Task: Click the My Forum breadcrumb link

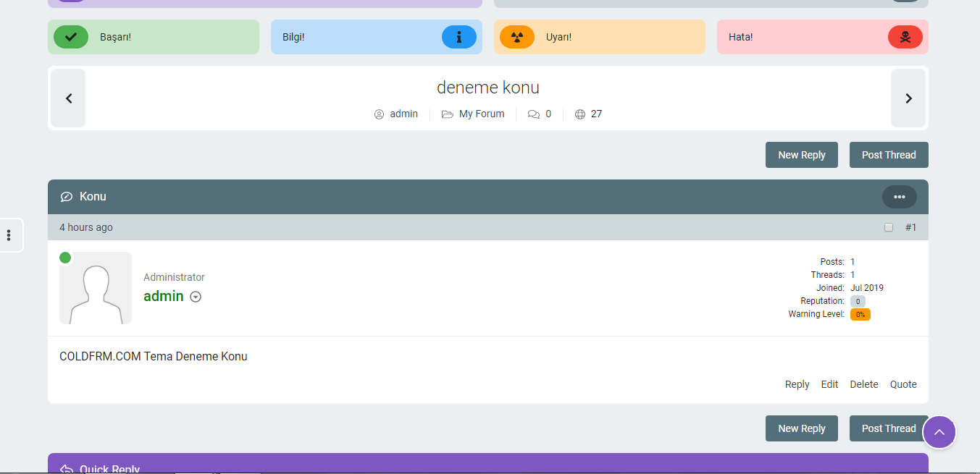Action: click(x=482, y=114)
